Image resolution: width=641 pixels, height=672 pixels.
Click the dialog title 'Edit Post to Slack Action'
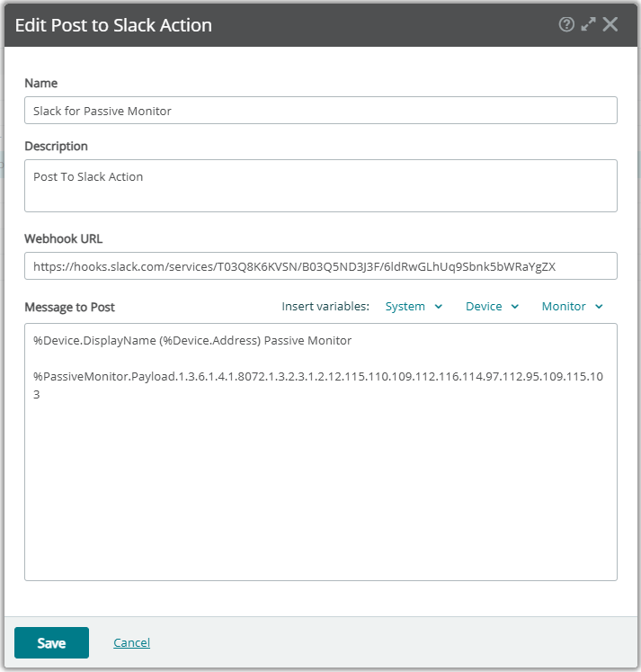click(x=113, y=25)
